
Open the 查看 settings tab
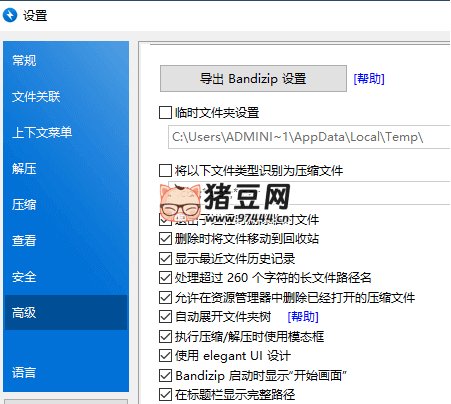pos(66,241)
